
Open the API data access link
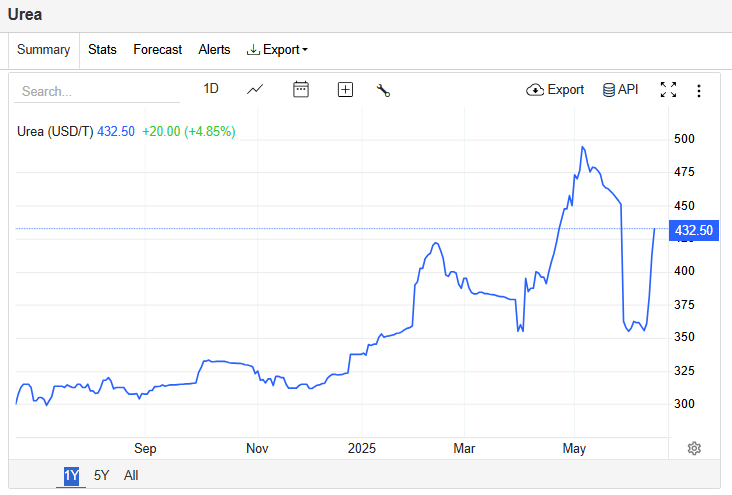tap(620, 90)
